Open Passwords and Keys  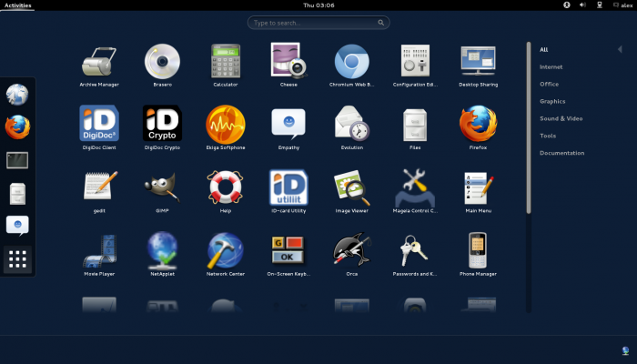tap(415, 254)
